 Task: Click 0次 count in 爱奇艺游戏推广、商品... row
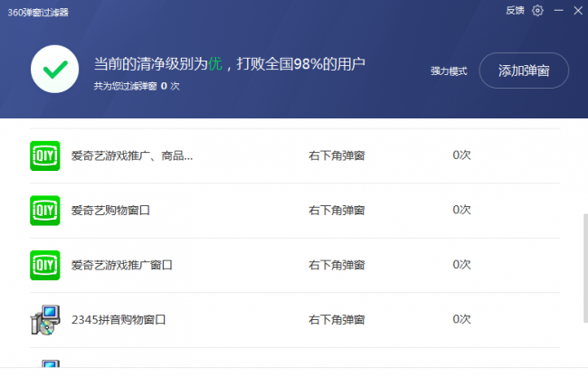461,155
